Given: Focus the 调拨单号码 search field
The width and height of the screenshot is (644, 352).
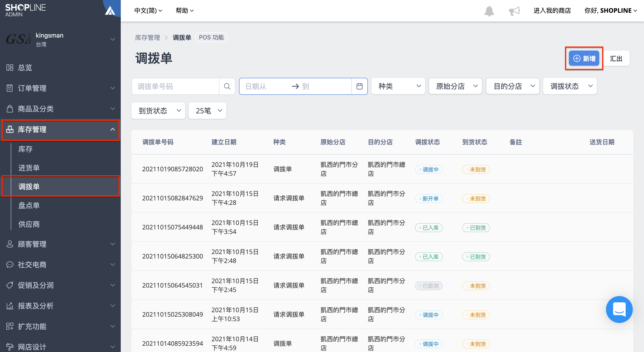Looking at the screenshot, I should coord(176,86).
